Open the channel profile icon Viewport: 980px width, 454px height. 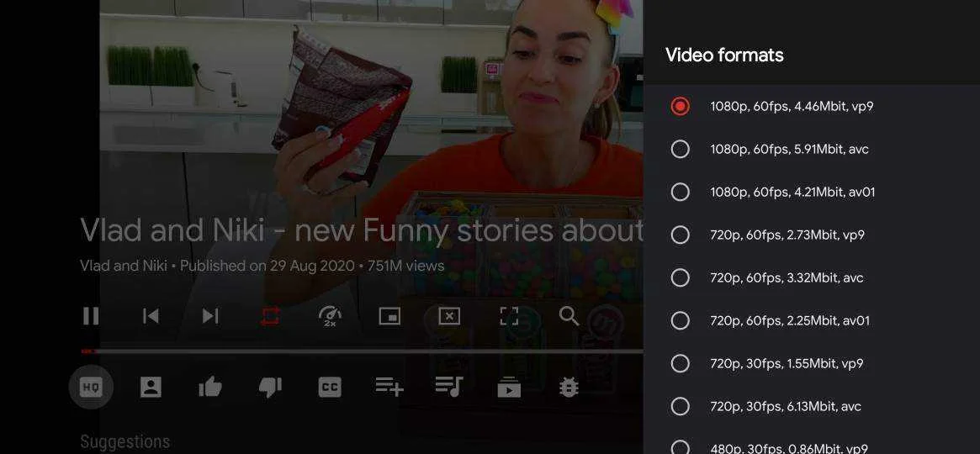pyautogui.click(x=151, y=388)
